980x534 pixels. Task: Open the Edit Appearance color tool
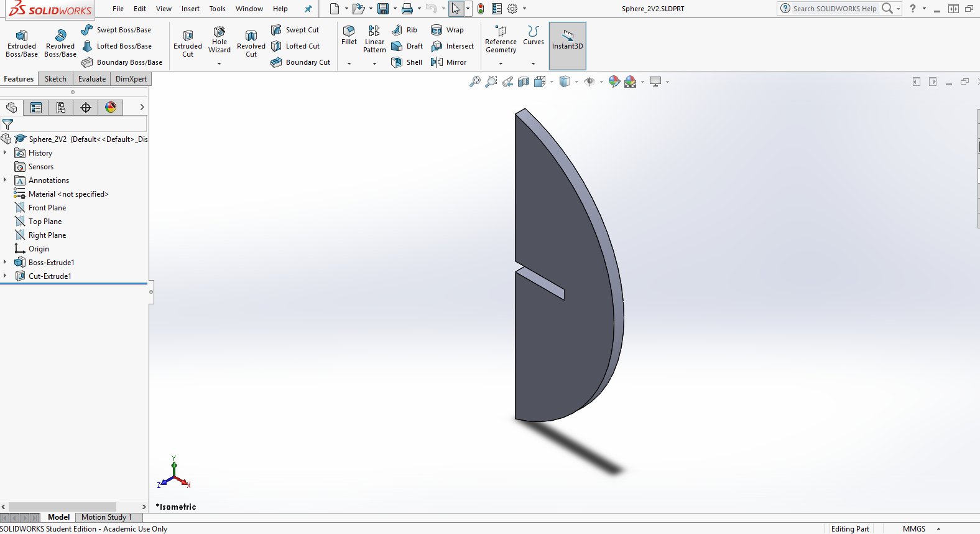[x=614, y=82]
